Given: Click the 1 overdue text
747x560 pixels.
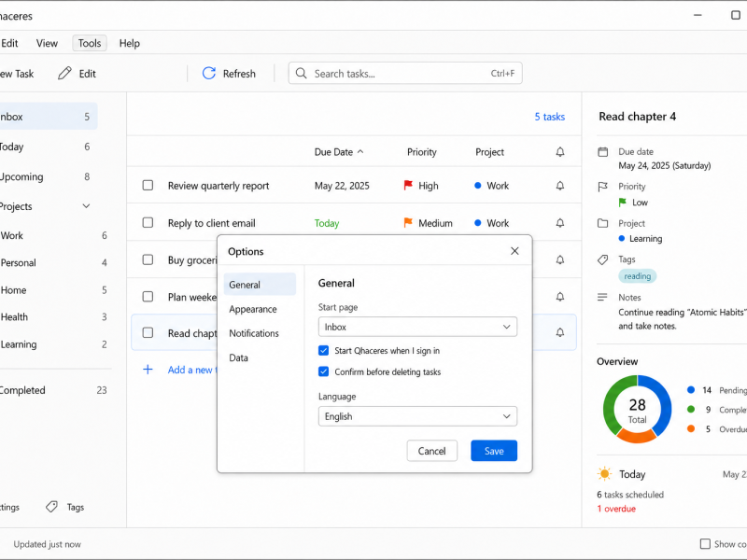Looking at the screenshot, I should 616,509.
